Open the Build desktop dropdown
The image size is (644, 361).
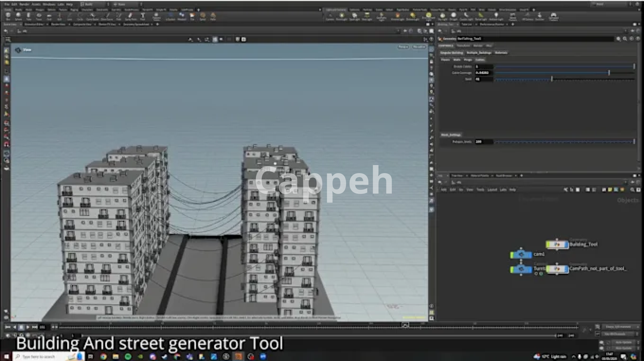pos(89,4)
